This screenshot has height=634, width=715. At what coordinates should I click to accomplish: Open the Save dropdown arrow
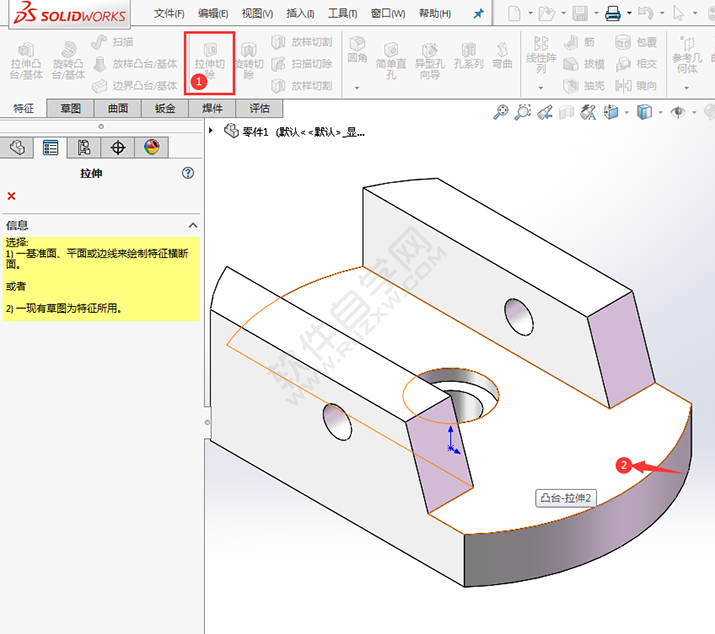(x=596, y=13)
